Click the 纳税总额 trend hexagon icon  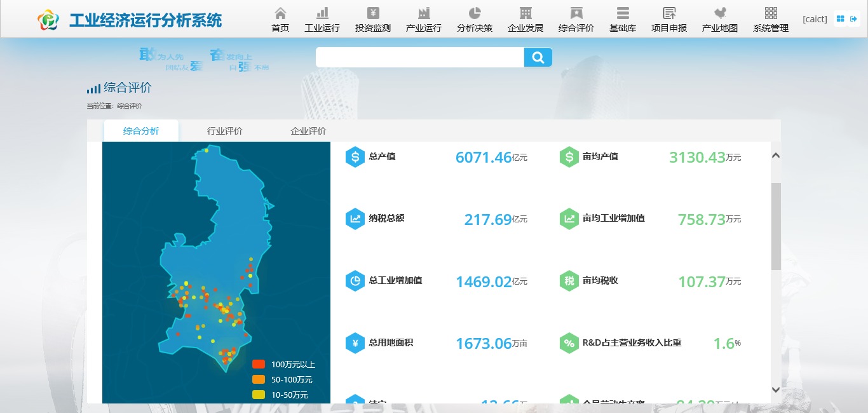click(355, 219)
